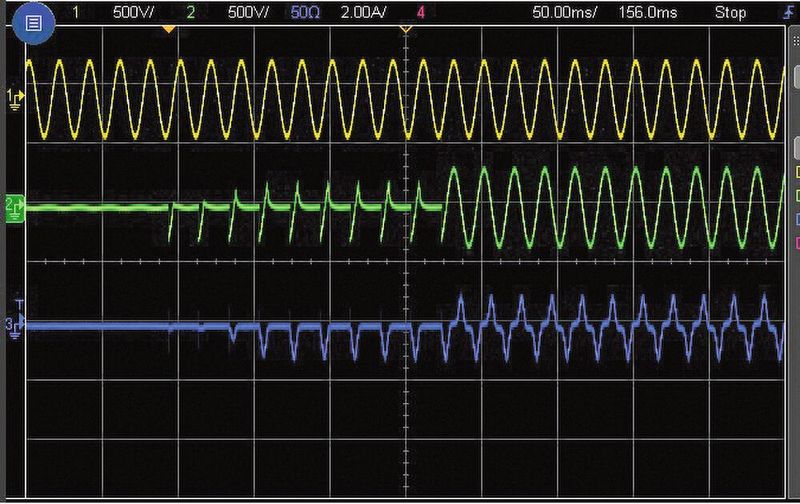Open the rising edge trigger icon
The image size is (800, 504).
click(x=789, y=13)
